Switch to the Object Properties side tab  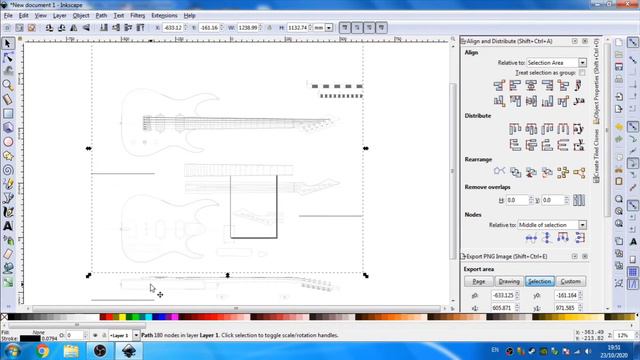(x=597, y=82)
